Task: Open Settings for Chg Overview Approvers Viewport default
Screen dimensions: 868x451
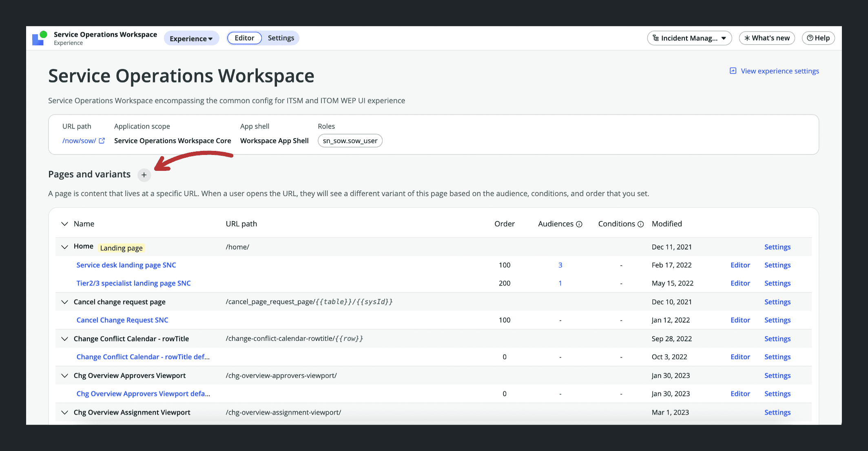Action: point(777,394)
